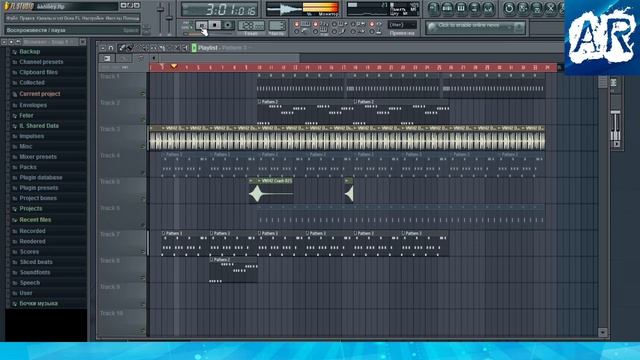Viewport: 640px width, 360px height.
Task: Select the playlist Paint brush tool
Action: click(129, 48)
